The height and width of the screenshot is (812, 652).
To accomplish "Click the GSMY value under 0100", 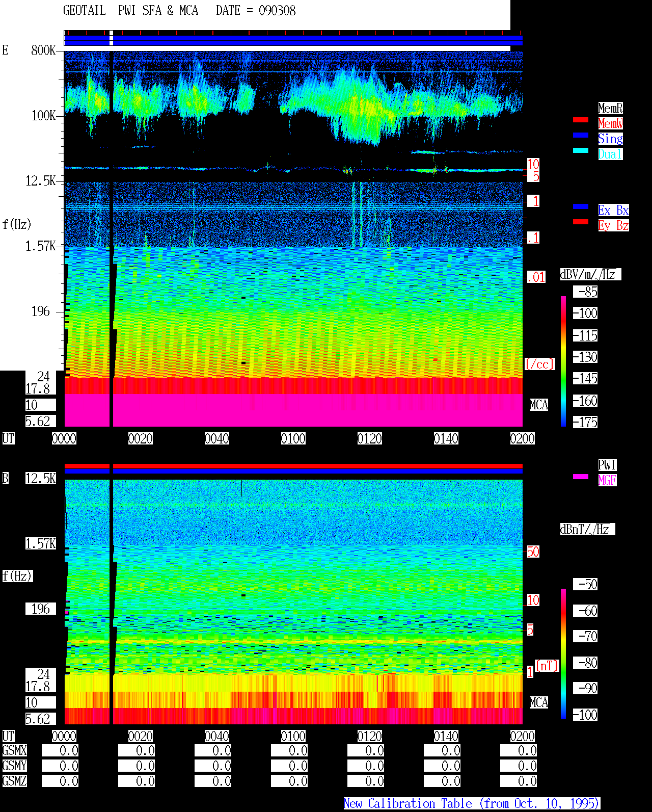I will pyautogui.click(x=289, y=766).
